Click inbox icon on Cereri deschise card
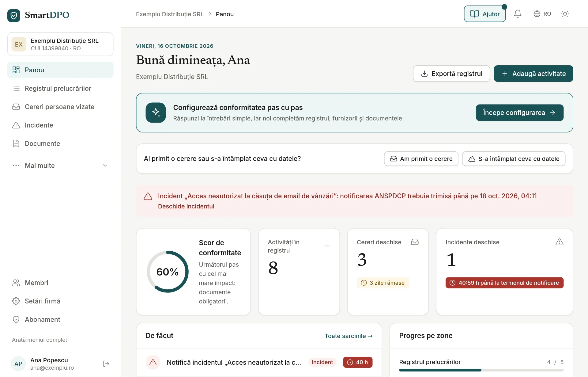This screenshot has height=377, width=588. click(415, 242)
